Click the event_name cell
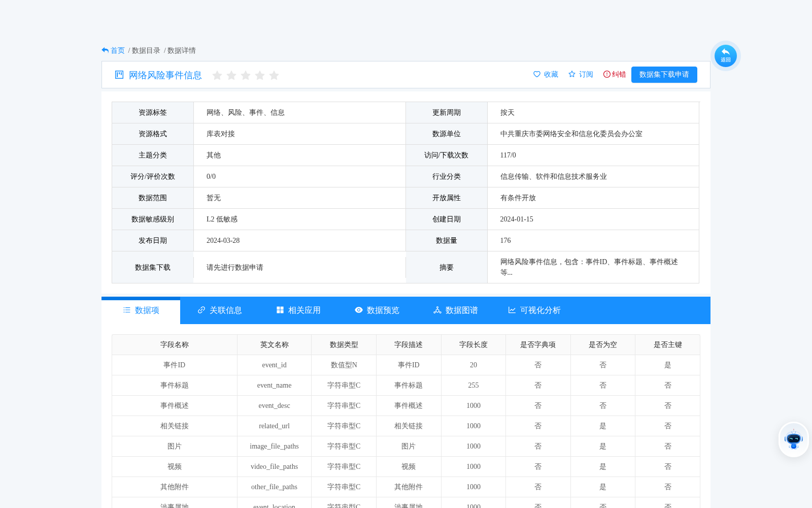 pos(274,385)
